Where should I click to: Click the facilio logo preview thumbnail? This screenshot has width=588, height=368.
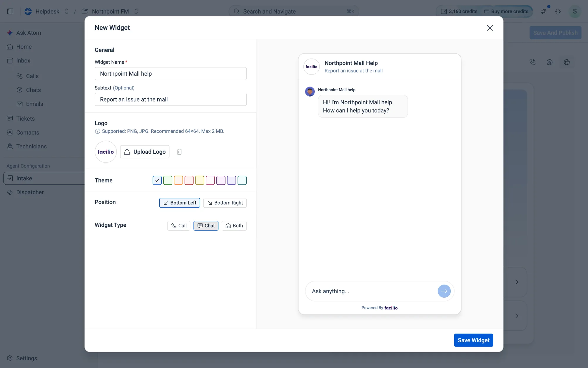106,152
